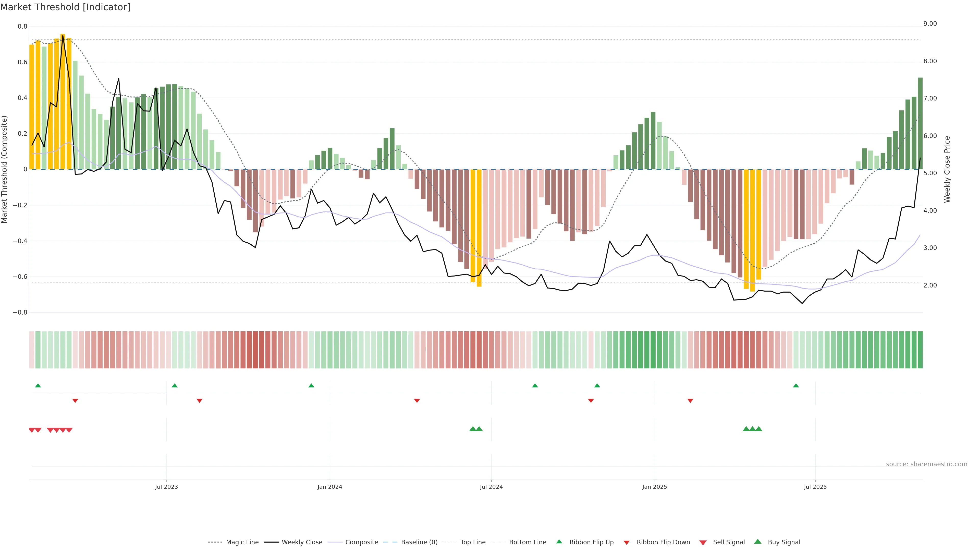Click the green flip-up marker before Jan 2024
The image size is (980, 551).
point(311,386)
